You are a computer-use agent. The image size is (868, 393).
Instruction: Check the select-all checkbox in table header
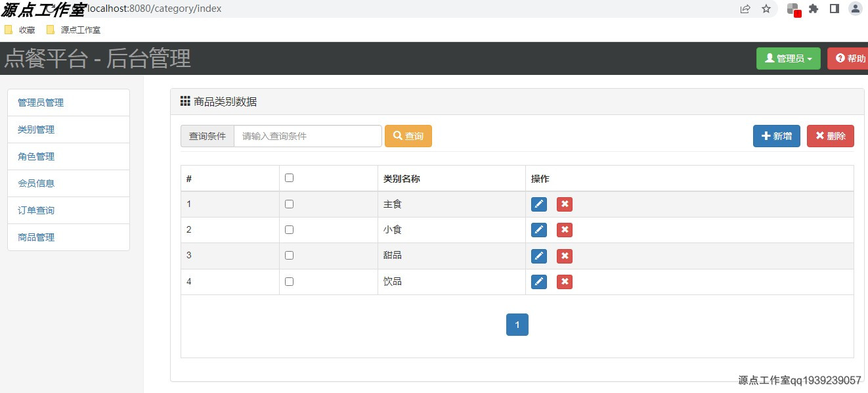[x=289, y=177]
